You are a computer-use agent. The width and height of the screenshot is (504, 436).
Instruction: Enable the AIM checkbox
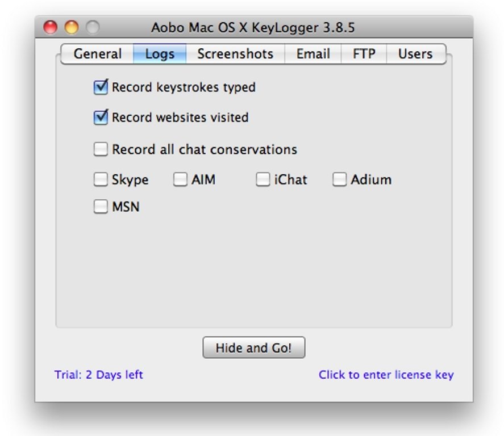180,179
